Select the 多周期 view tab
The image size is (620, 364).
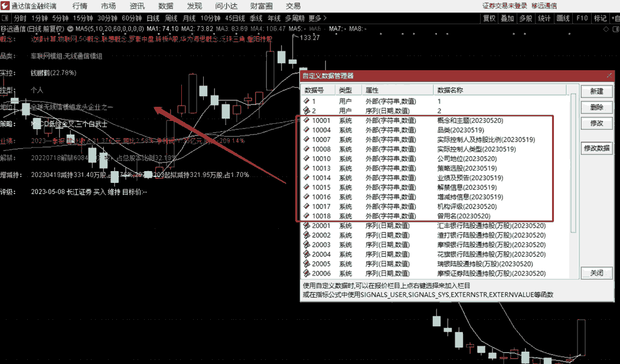click(295, 18)
